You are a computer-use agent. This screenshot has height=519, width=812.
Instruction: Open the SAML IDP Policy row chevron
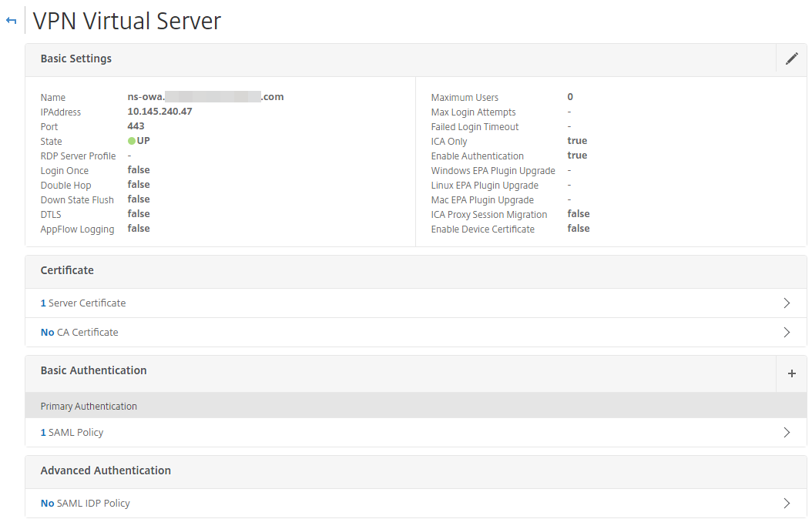(x=787, y=504)
